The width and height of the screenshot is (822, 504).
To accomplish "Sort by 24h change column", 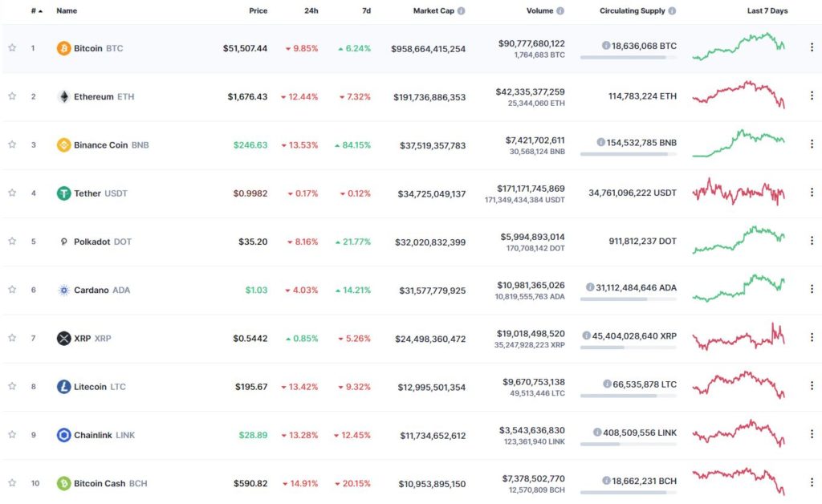I will tap(311, 10).
